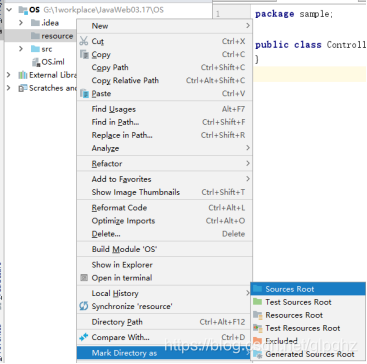Select Find in Path...
The image size is (367, 364).
165,122
